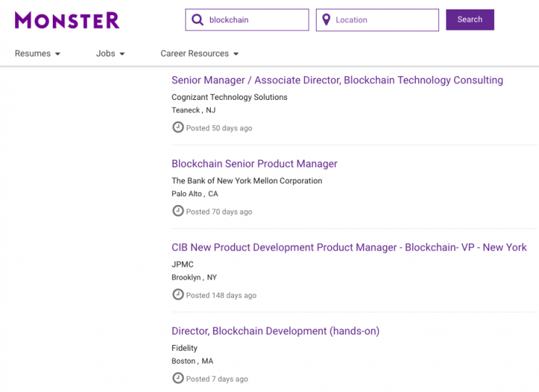Select the Fidelity company name
Image resolution: width=539 pixels, height=392 pixels.
(x=185, y=348)
